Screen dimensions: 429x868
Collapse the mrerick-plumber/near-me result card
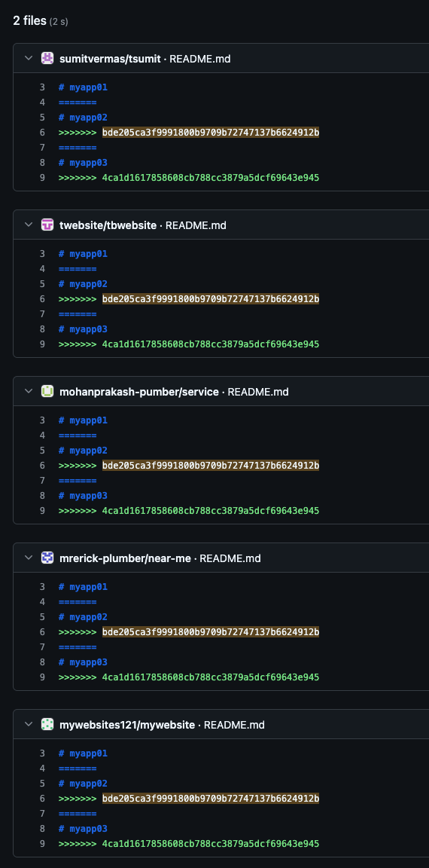pos(29,558)
